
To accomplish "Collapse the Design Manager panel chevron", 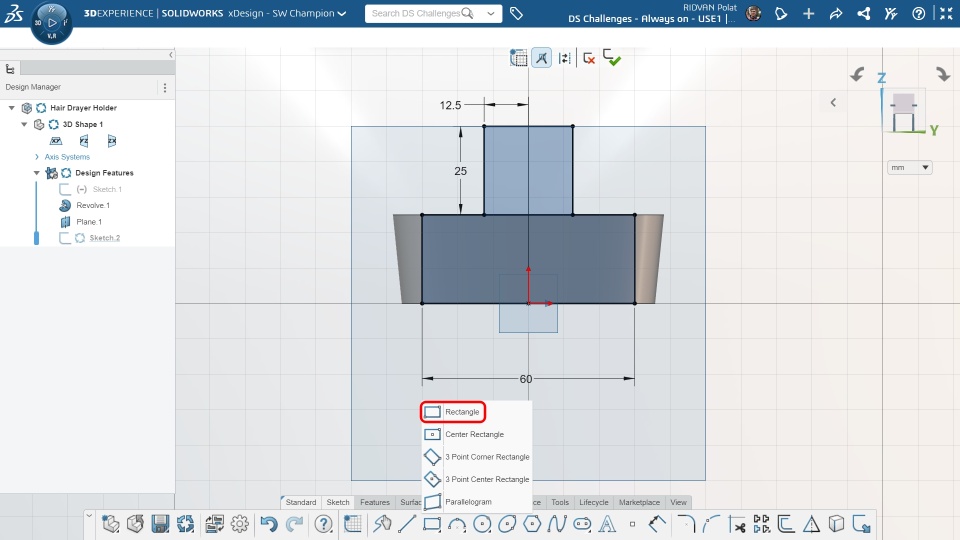I will 170,54.
